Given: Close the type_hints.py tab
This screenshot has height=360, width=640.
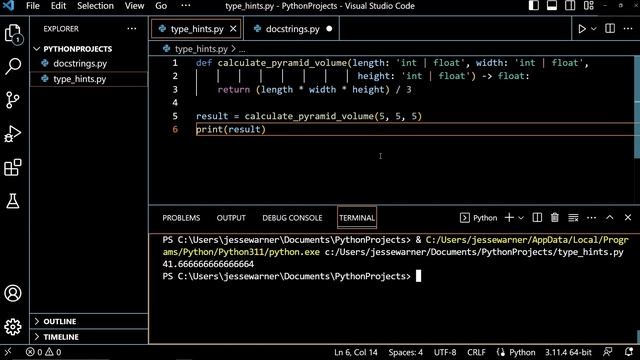Looking at the screenshot, I should [233, 29].
